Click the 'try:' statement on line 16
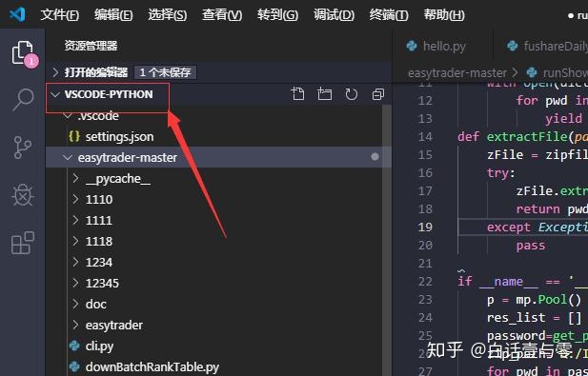588x376 pixels. point(500,173)
